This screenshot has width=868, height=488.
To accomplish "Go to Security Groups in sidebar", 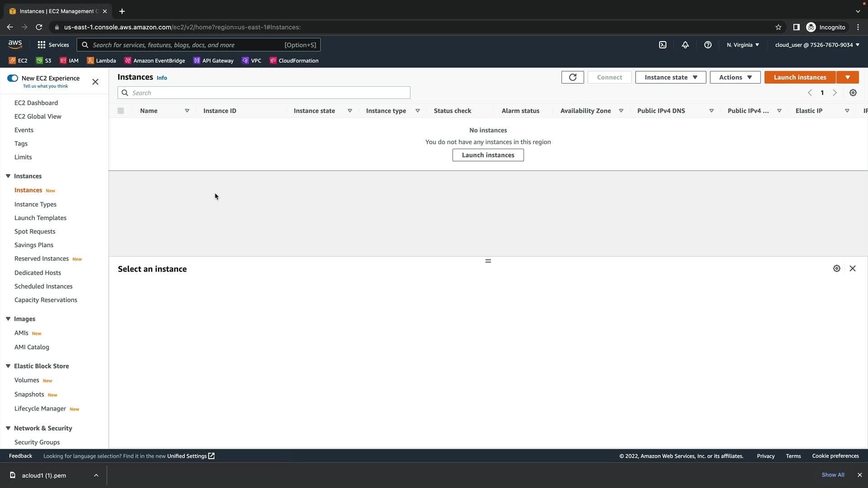I will pos(37,442).
